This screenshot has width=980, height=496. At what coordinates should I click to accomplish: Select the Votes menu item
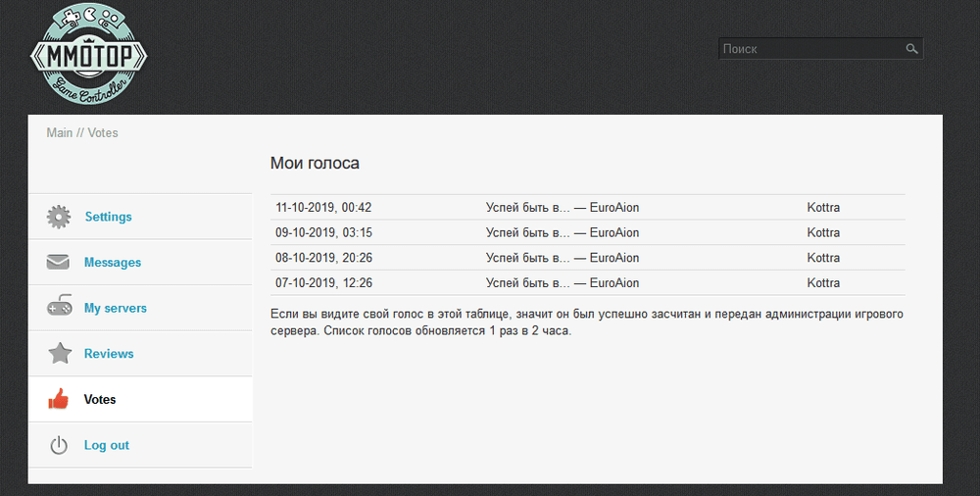[x=100, y=400]
